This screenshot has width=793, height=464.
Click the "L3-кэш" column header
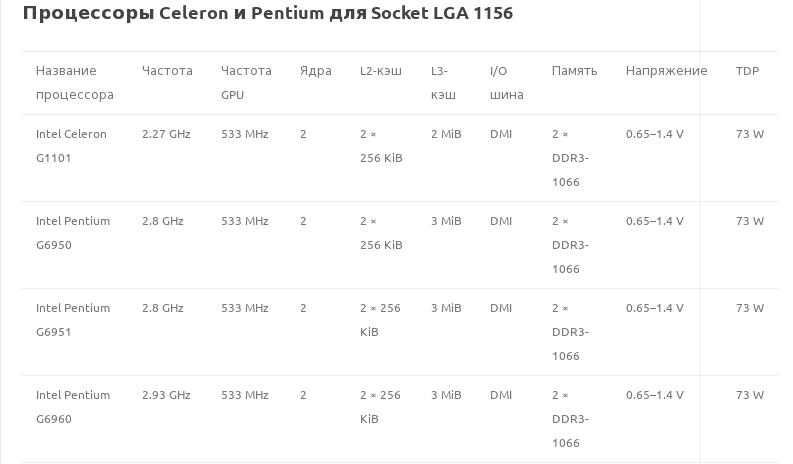coord(444,83)
